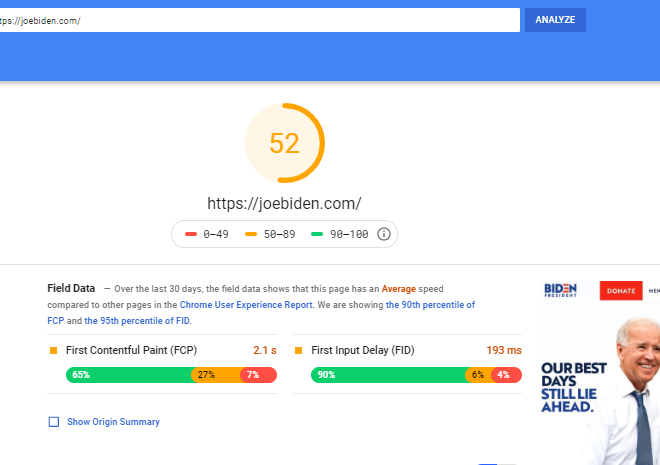Click the orange square icon beside First Contentful Paint
This screenshot has height=465, width=660.
tap(53, 351)
